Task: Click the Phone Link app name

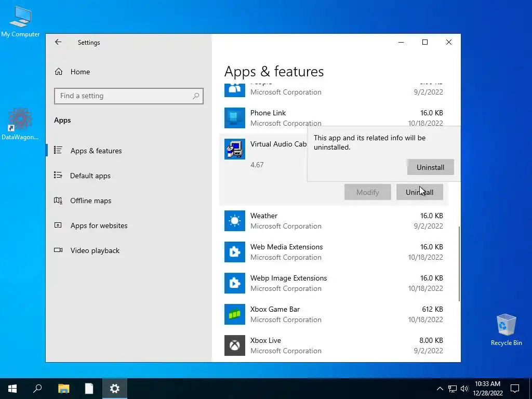Action: [268, 113]
